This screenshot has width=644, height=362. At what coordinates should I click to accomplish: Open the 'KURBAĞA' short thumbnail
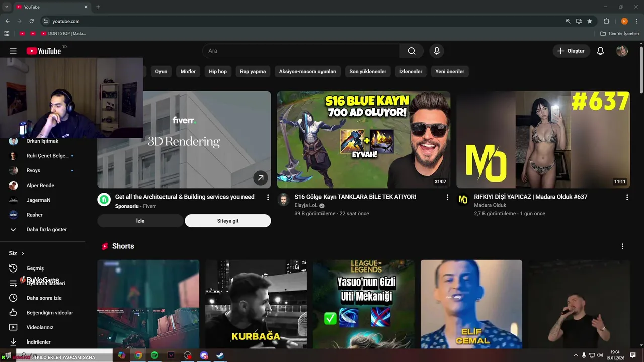(x=256, y=304)
